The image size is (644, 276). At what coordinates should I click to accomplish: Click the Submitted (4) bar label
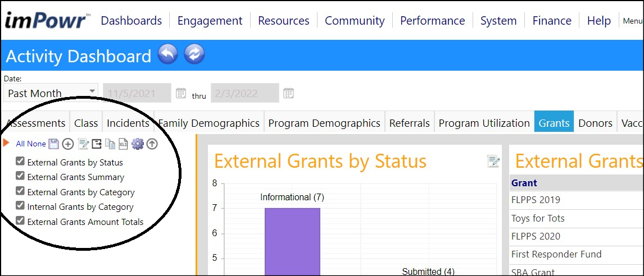tap(428, 271)
